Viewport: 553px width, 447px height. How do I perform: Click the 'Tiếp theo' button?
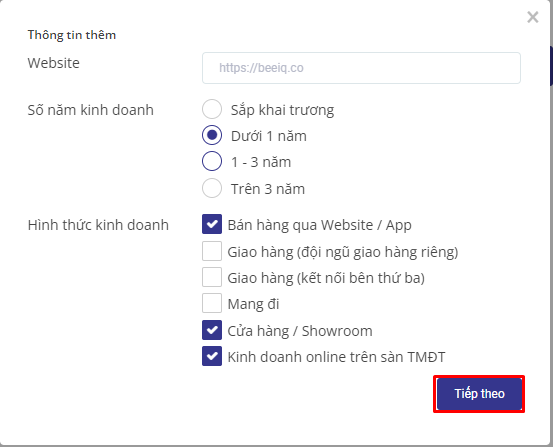click(479, 394)
